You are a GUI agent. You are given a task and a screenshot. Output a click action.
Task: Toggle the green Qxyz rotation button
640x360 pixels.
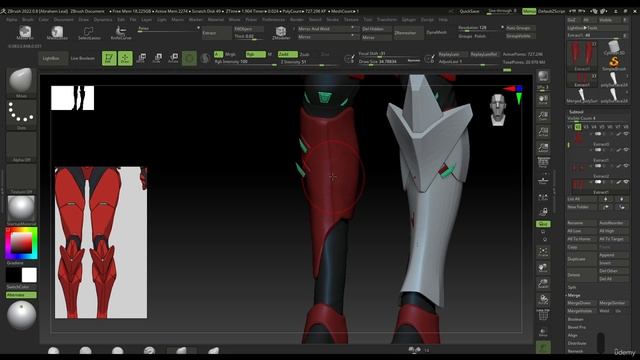coord(543,224)
